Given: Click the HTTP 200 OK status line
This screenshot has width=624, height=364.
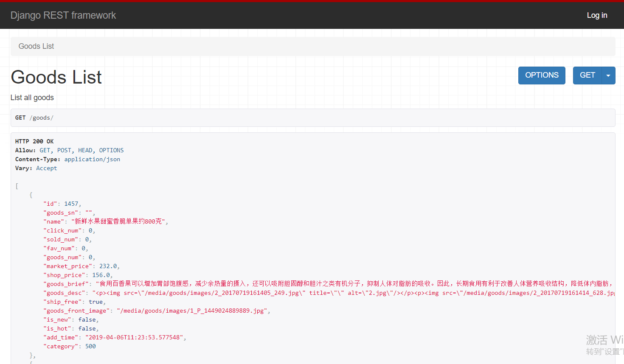Looking at the screenshot, I should click(x=34, y=141).
